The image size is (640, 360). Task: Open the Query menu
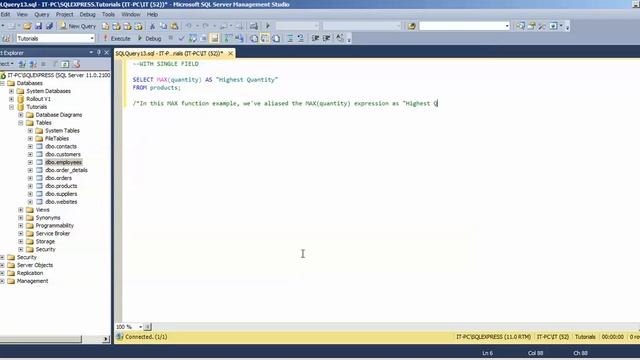pyautogui.click(x=41, y=14)
